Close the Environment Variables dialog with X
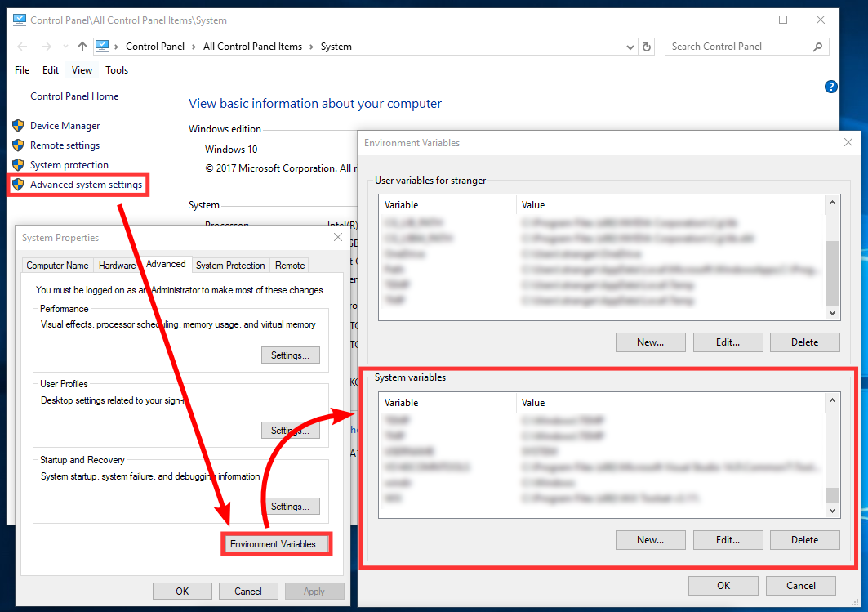 click(848, 142)
